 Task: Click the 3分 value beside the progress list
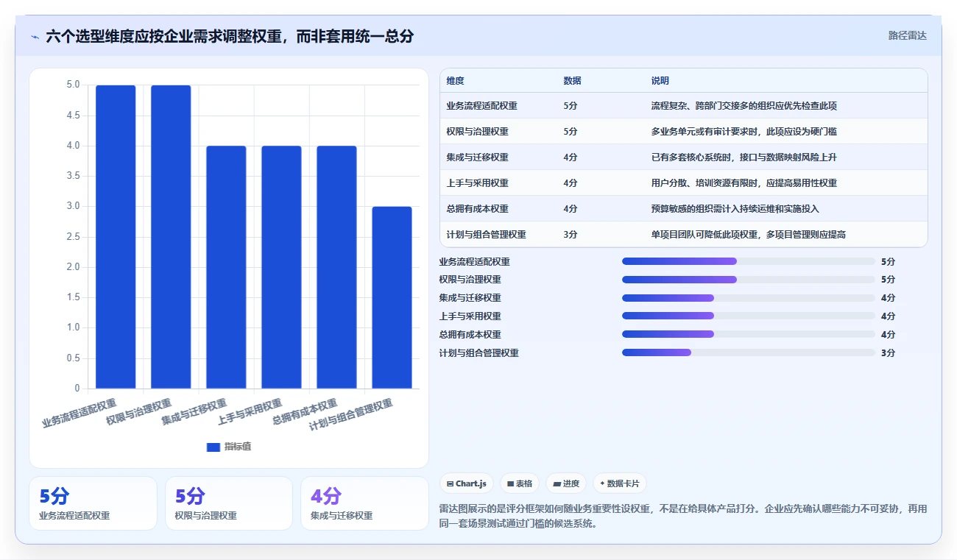coord(889,352)
